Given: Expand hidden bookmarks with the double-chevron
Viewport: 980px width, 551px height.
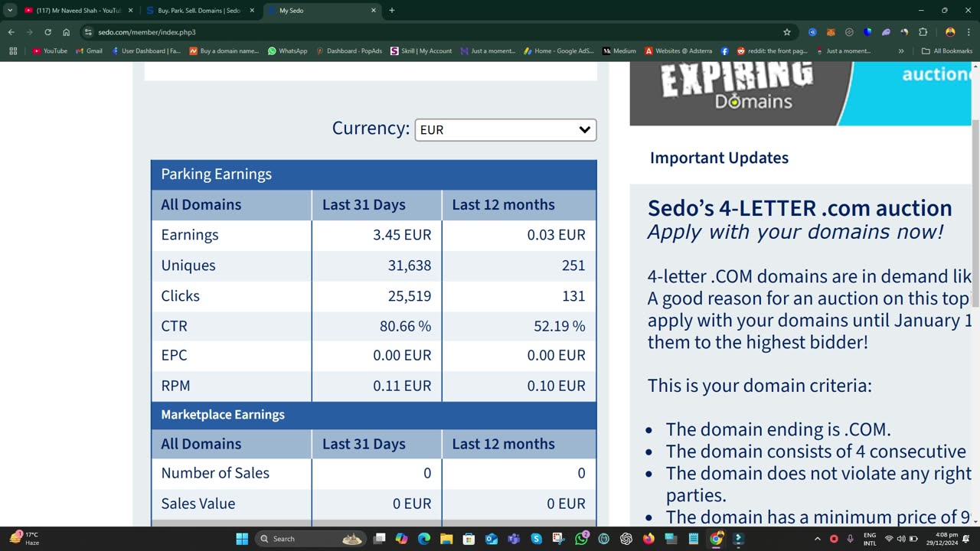Looking at the screenshot, I should point(901,51).
